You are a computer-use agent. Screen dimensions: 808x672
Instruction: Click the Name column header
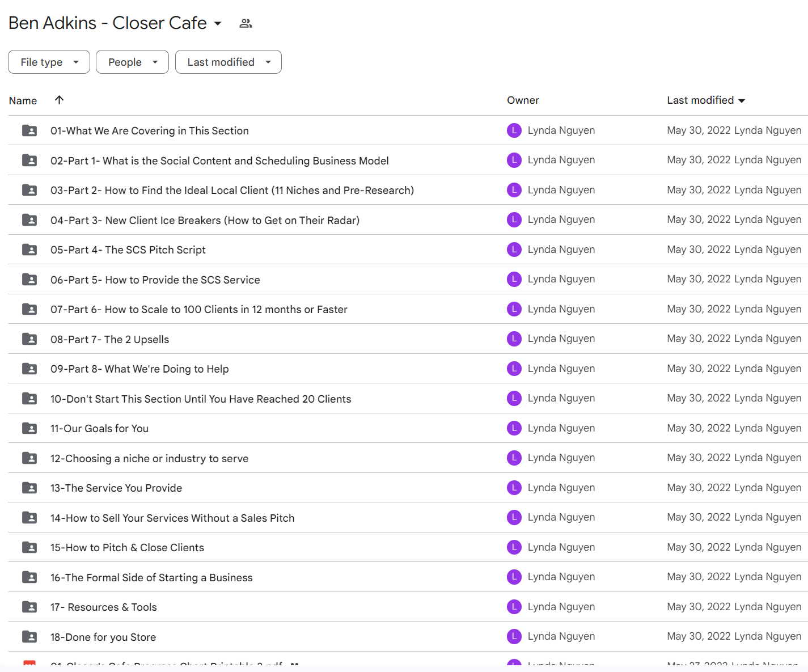(23, 100)
